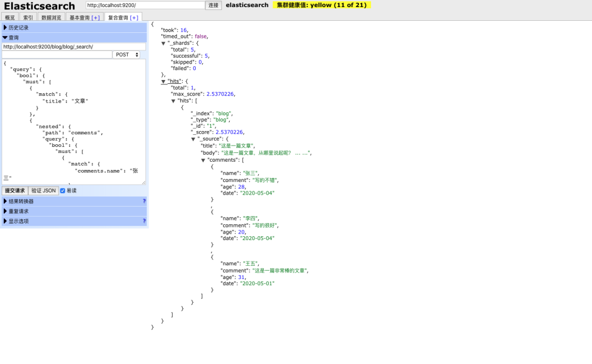This screenshot has height=364, width=592.
Task: Click the Elasticsearch header title
Action: (x=39, y=6)
